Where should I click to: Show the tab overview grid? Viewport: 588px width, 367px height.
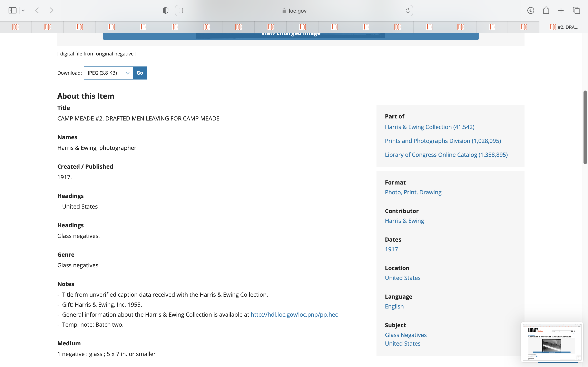point(576,10)
